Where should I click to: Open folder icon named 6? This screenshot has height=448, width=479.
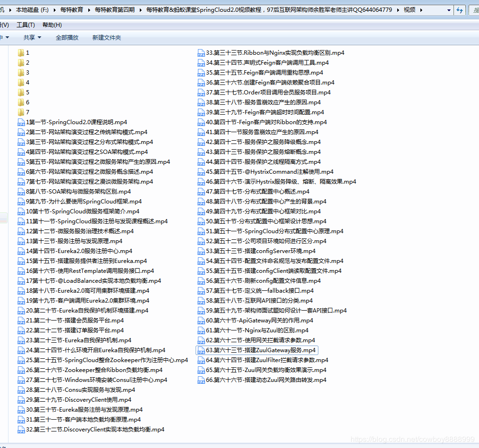click(x=21, y=102)
